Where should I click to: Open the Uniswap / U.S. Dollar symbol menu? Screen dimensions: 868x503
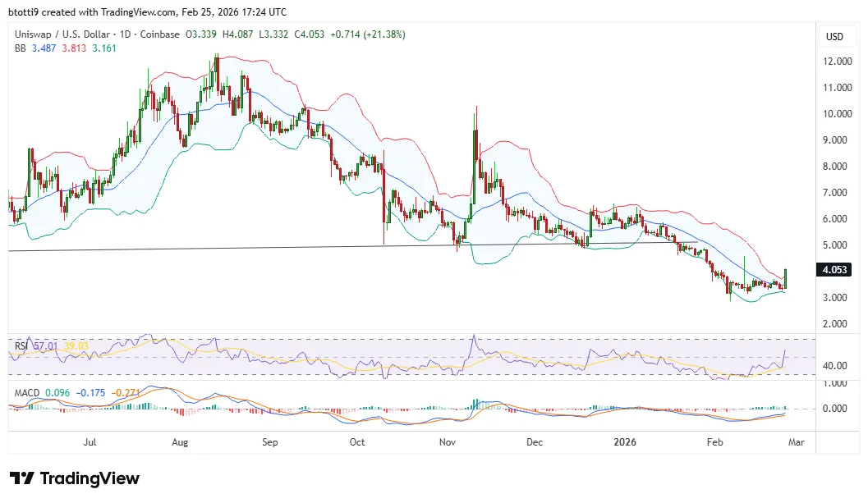point(57,35)
